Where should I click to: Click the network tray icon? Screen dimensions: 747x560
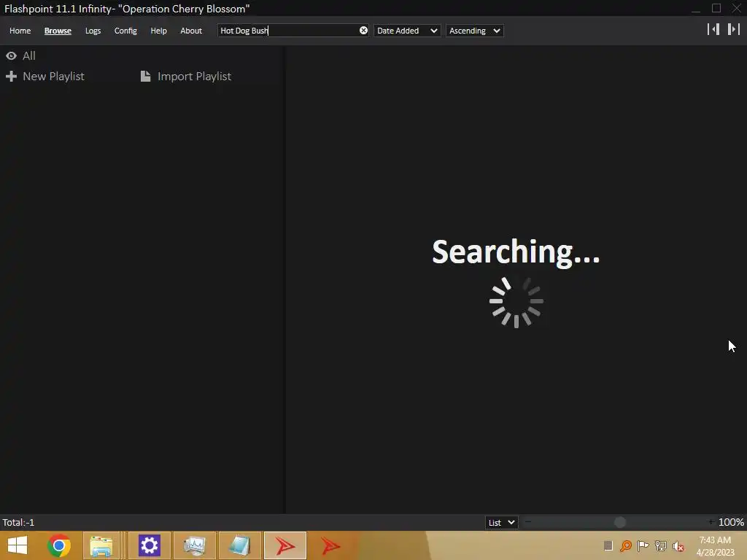tap(660, 545)
